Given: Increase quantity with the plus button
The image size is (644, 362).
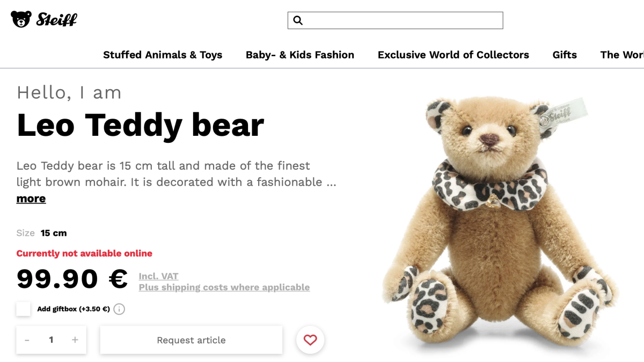Looking at the screenshot, I should coord(75,340).
